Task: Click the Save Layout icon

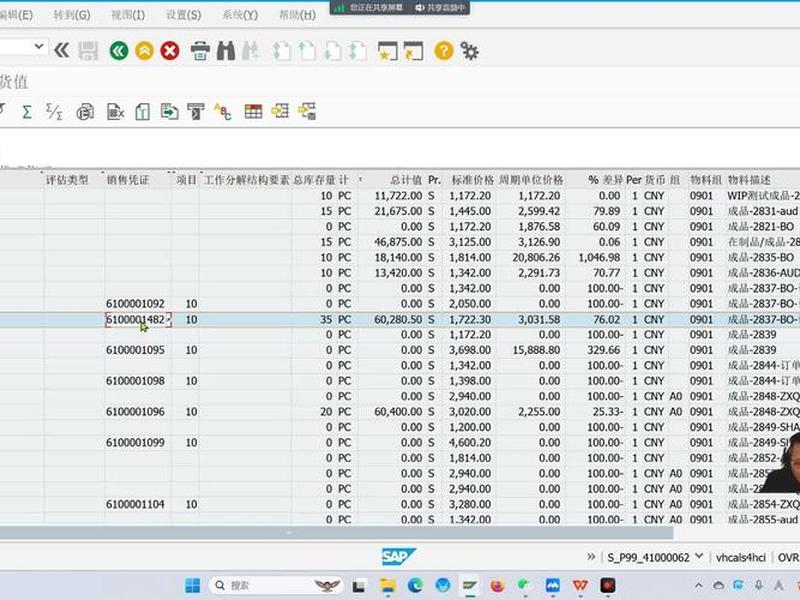Action: pos(307,111)
